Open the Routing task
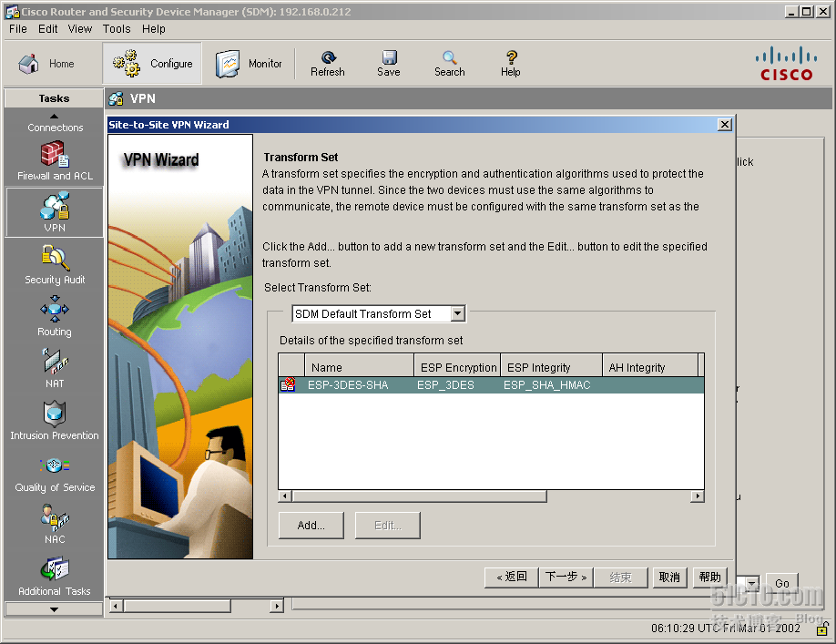 pos(55,317)
